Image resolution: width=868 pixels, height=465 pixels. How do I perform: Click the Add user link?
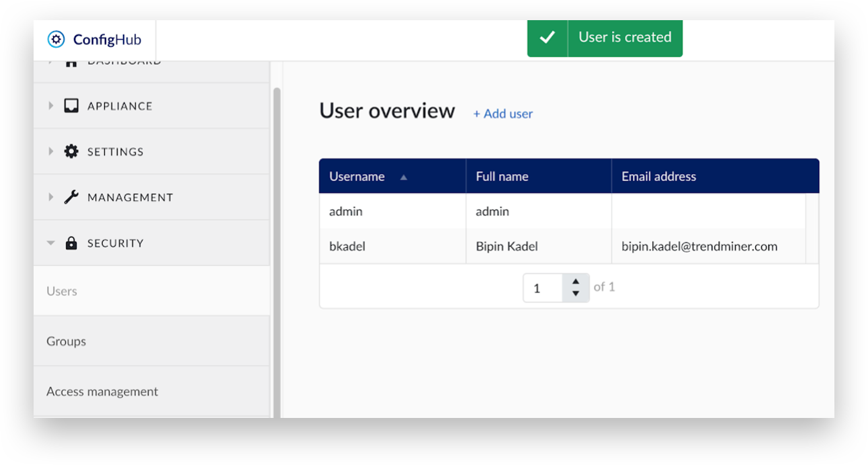[503, 114]
